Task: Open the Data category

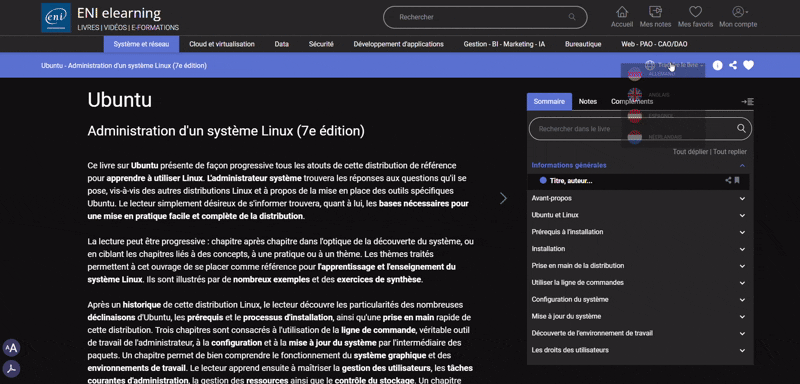Action: click(282, 44)
